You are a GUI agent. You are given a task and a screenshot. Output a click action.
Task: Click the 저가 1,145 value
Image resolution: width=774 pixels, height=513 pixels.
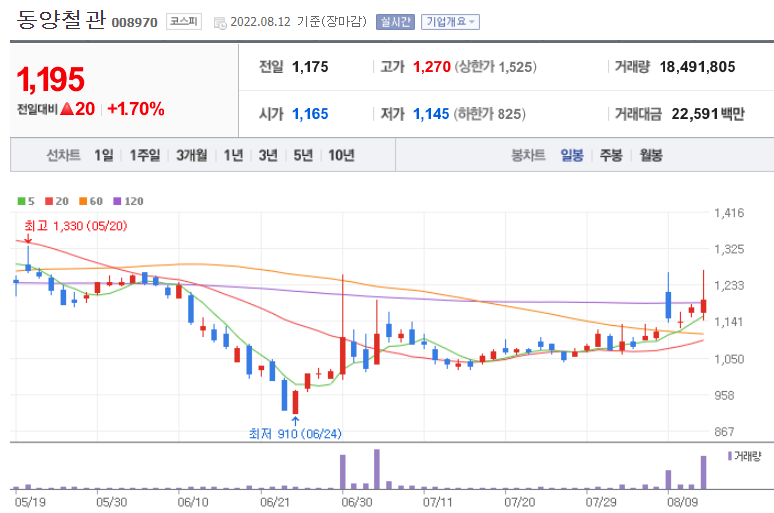click(x=431, y=114)
